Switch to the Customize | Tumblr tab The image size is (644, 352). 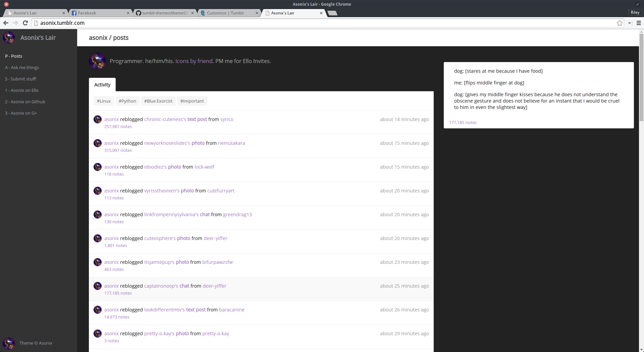tap(229, 13)
